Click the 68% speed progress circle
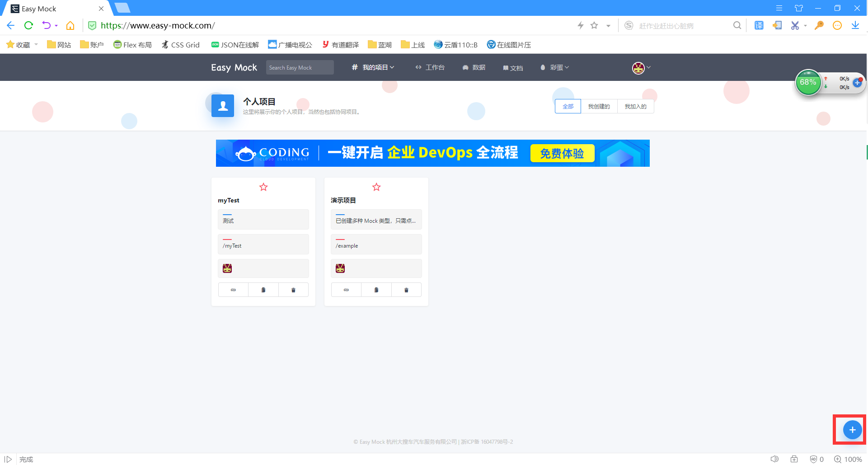 point(808,82)
